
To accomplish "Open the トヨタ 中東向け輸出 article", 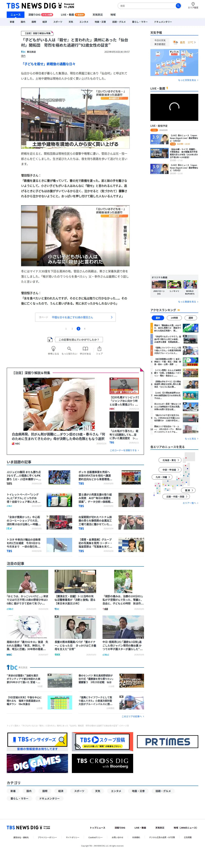I will pyautogui.click(x=39, y=545).
